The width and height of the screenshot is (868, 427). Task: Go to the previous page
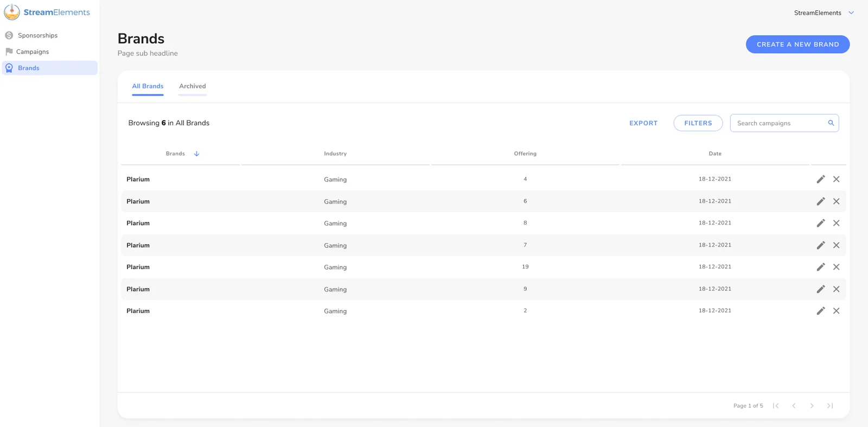pyautogui.click(x=794, y=406)
